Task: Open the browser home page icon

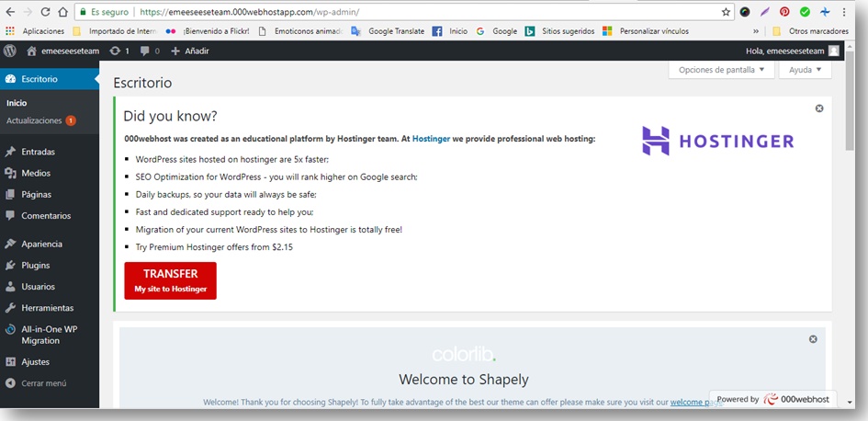Action: coord(63,12)
